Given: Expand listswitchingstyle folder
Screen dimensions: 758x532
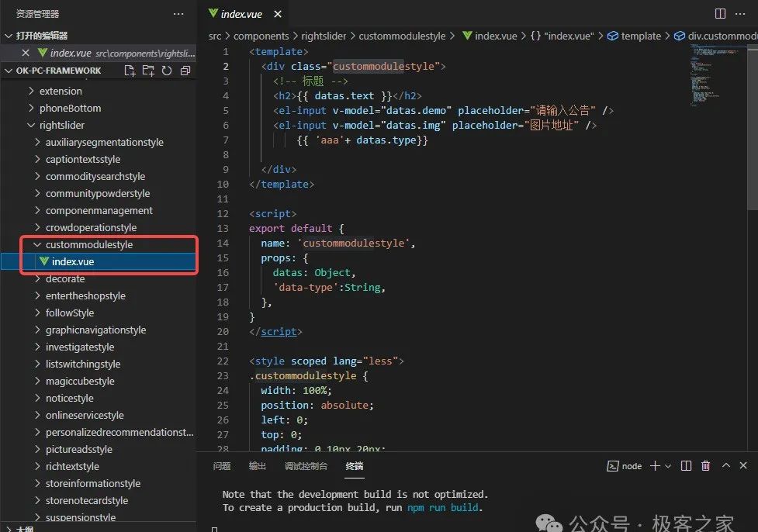Looking at the screenshot, I should [38, 364].
